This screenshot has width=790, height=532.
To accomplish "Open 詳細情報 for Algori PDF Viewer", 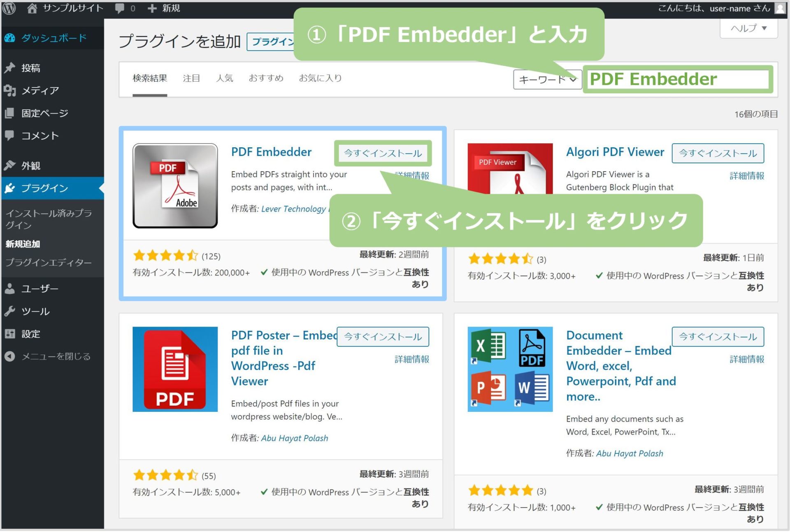I will (x=746, y=176).
